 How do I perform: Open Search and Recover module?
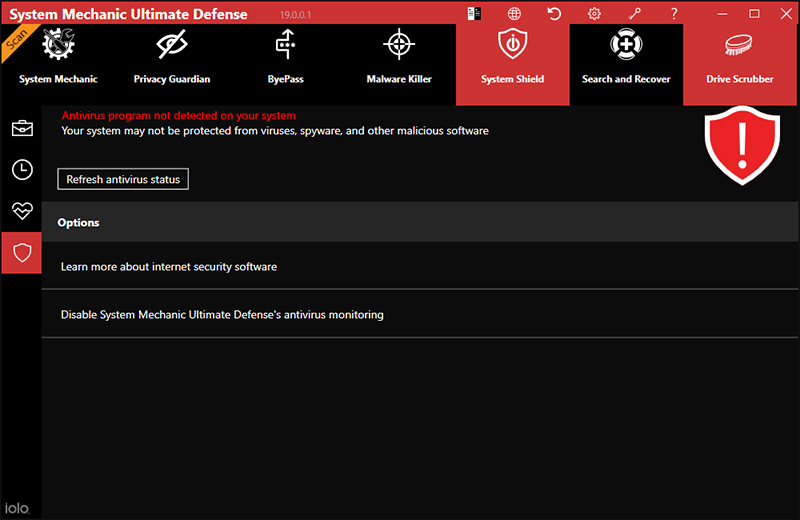click(x=626, y=64)
